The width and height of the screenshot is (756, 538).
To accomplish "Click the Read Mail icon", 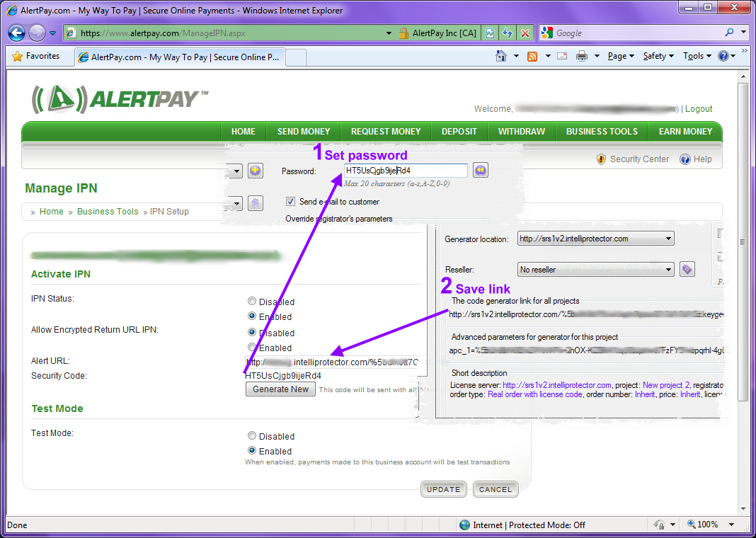I will click(x=562, y=56).
